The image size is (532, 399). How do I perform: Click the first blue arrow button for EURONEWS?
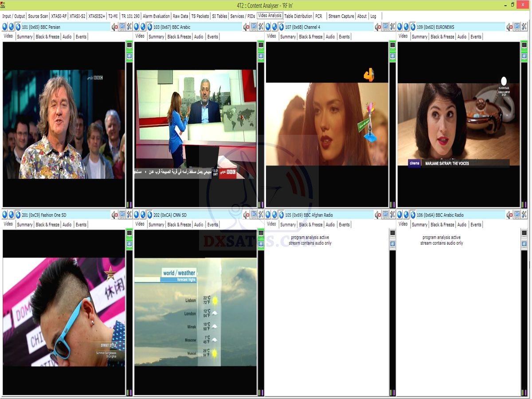point(399,27)
